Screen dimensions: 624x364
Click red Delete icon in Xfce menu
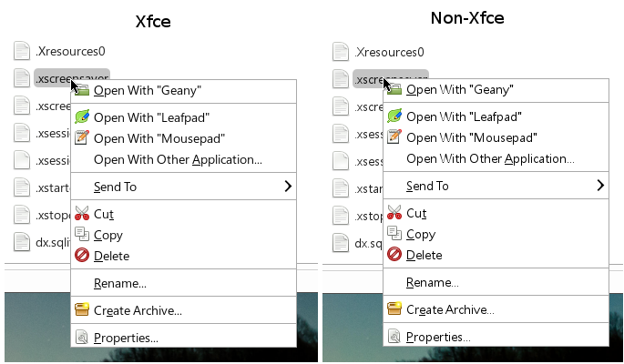click(x=82, y=255)
